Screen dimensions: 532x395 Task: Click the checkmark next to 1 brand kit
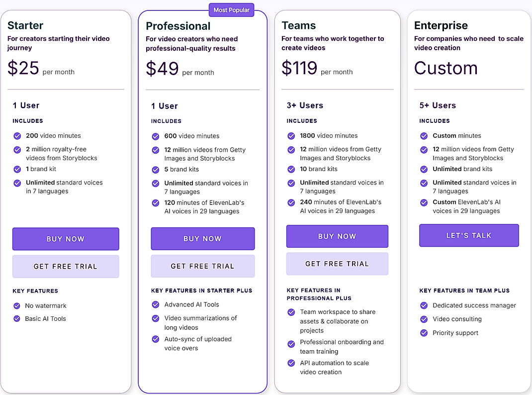pyautogui.click(x=17, y=169)
